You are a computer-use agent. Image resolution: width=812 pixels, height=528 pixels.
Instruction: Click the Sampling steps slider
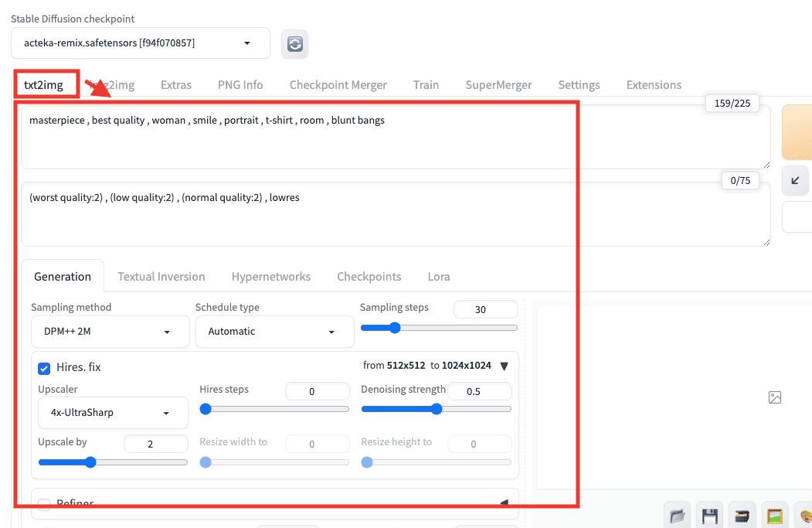pos(439,327)
